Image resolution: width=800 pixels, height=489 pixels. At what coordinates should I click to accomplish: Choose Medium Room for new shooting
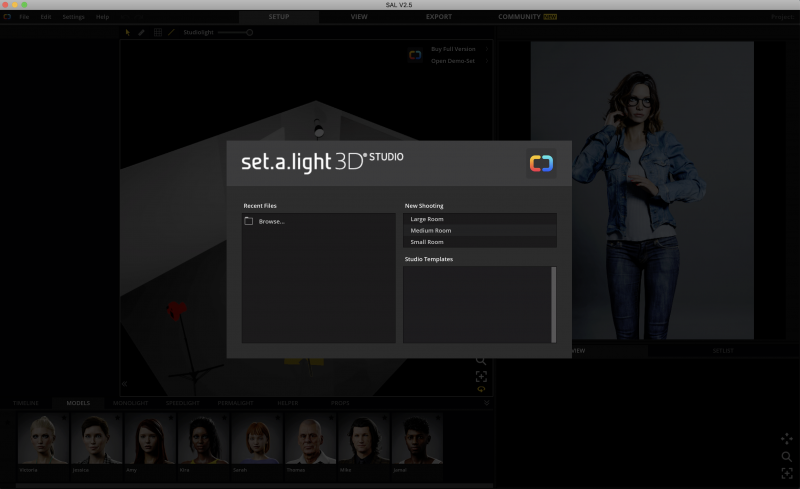pos(480,231)
